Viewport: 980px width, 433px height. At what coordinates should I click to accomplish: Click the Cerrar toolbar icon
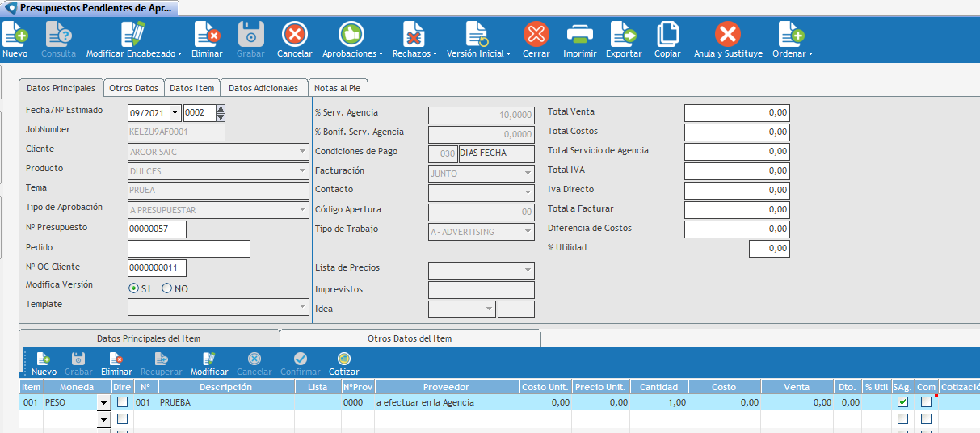pyautogui.click(x=536, y=34)
